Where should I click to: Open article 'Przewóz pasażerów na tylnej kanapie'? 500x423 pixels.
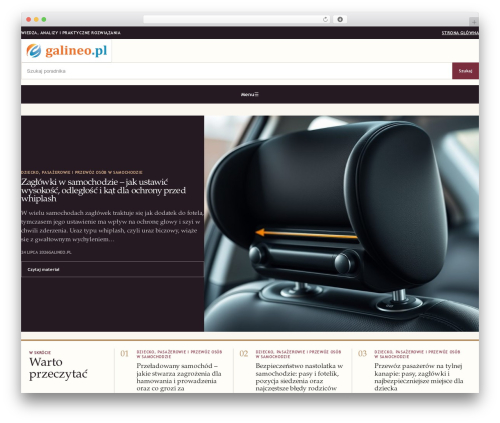tap(419, 377)
